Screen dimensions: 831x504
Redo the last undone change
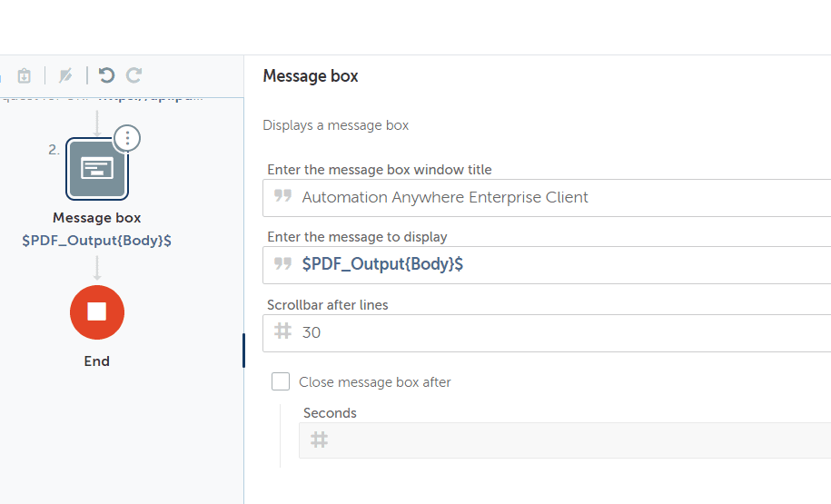click(134, 75)
